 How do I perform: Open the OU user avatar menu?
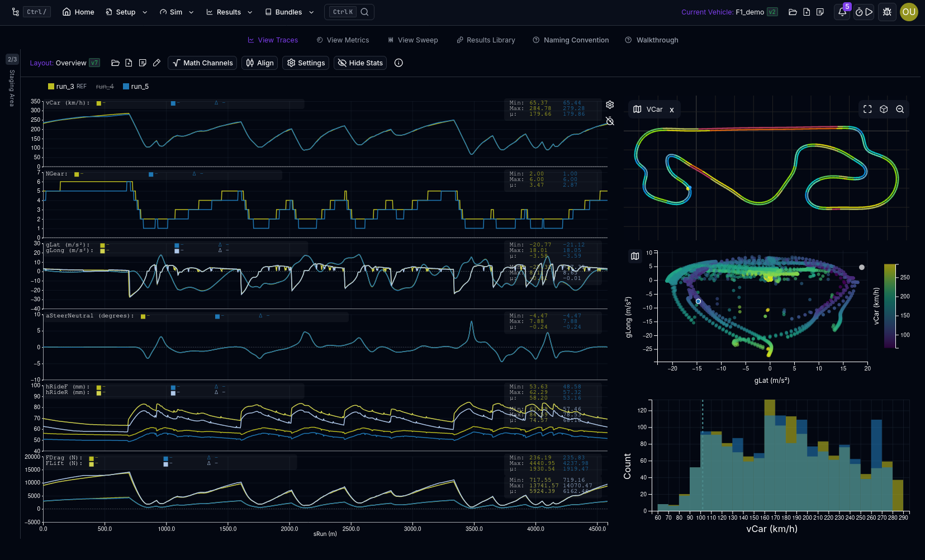[909, 12]
